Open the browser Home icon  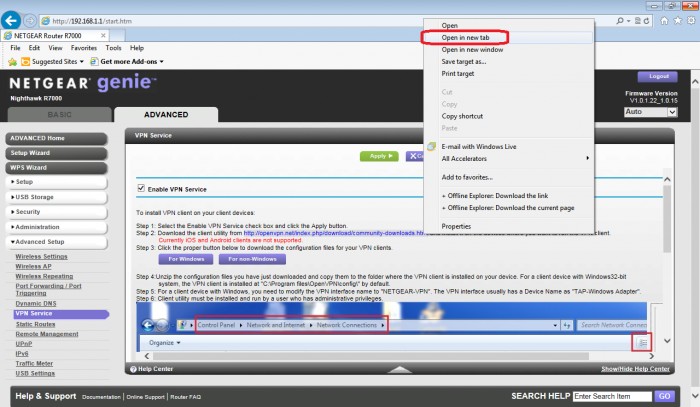point(664,21)
